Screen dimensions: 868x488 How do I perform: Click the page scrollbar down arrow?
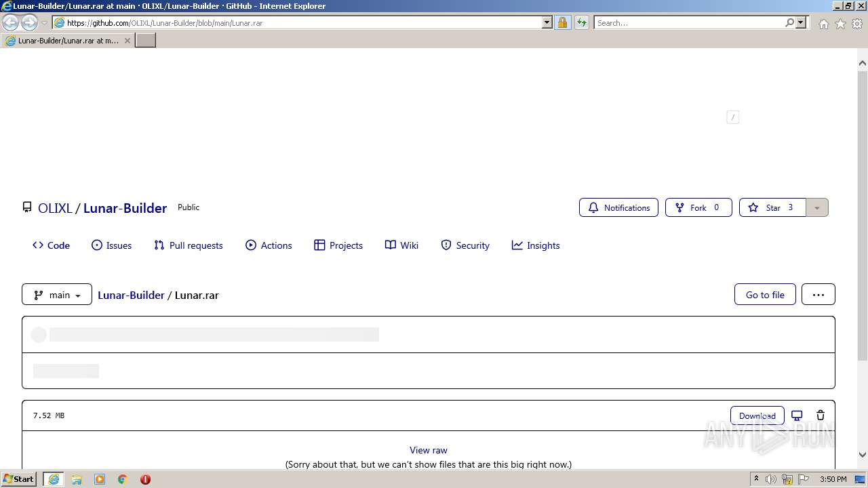click(x=863, y=455)
